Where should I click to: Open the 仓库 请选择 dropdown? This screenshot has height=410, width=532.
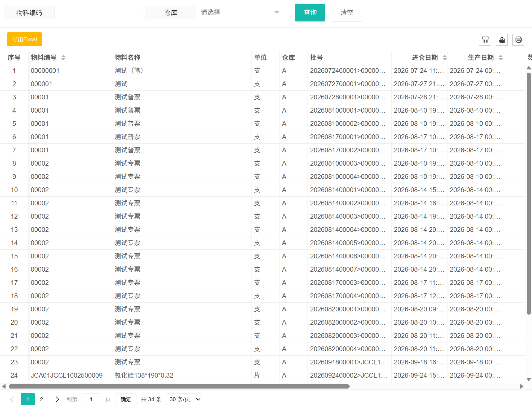click(x=240, y=12)
